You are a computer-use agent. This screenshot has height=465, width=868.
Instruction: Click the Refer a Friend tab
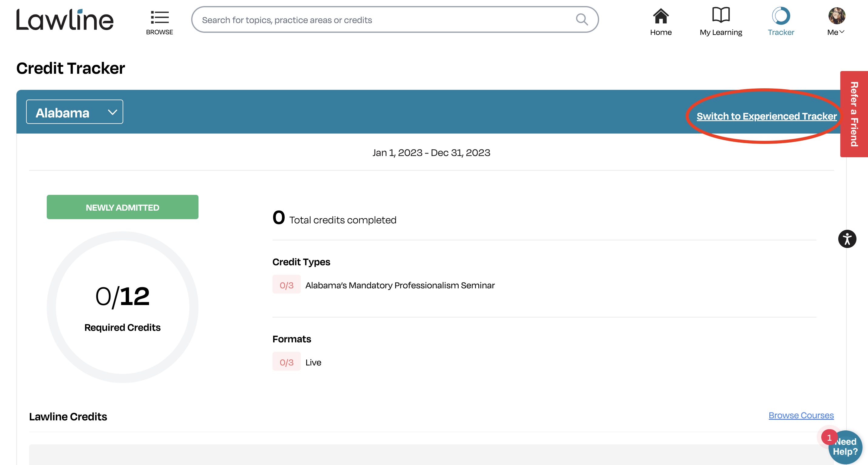pos(853,114)
